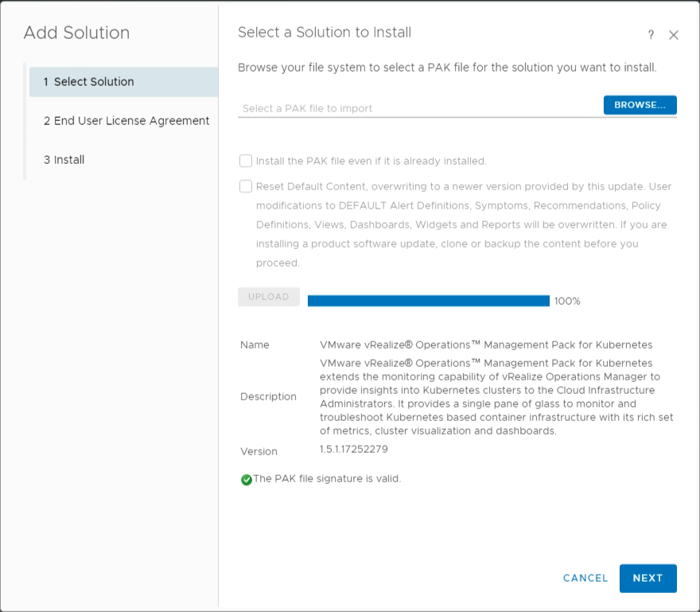Click the green signature valid checkmark icon
The height and width of the screenshot is (612, 700).
click(x=247, y=479)
